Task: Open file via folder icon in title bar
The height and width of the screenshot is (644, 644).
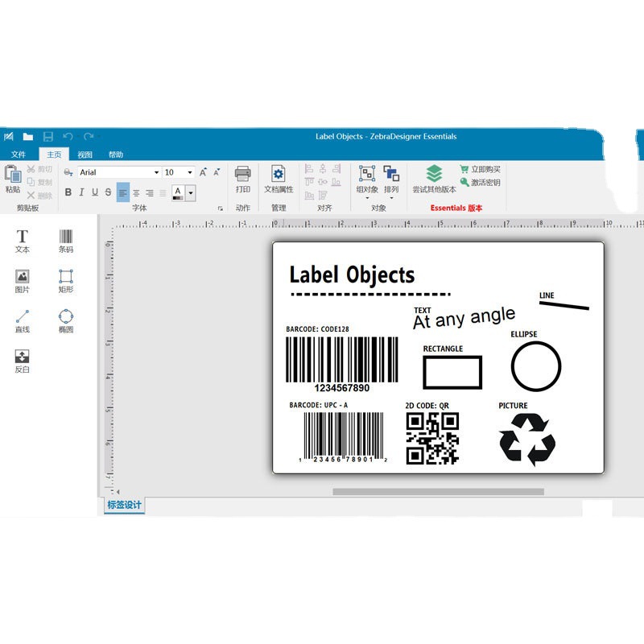Action: point(28,136)
